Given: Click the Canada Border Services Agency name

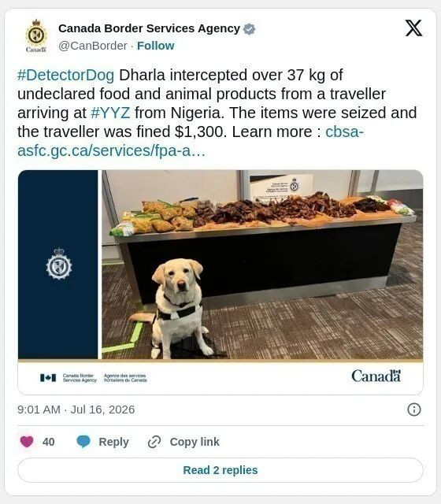Looking at the screenshot, I should (149, 28).
